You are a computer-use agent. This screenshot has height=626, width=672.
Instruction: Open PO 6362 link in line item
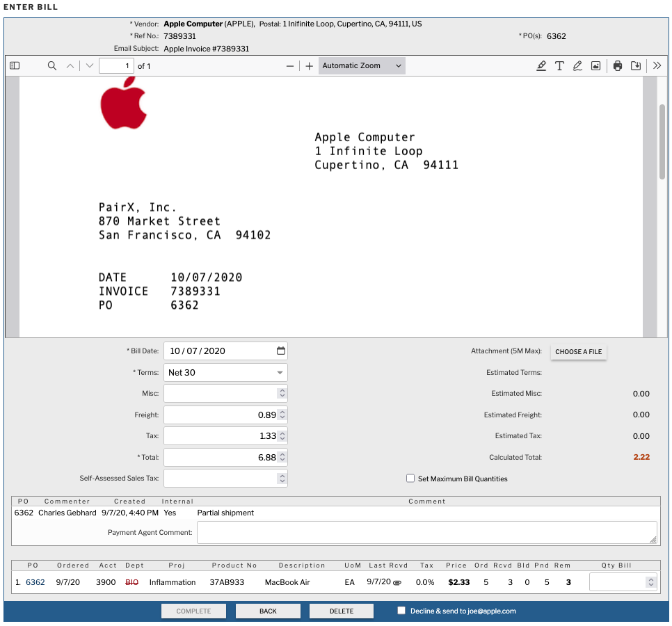[35, 582]
